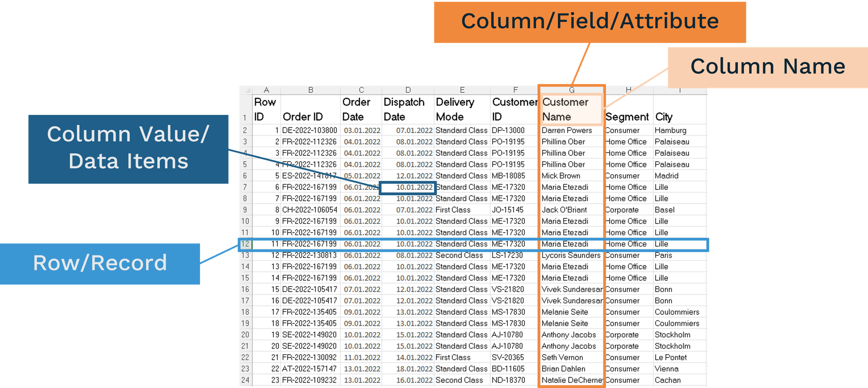The height and width of the screenshot is (388, 868).
Task: Click the select-all corner of the sheet
Action: (x=246, y=90)
